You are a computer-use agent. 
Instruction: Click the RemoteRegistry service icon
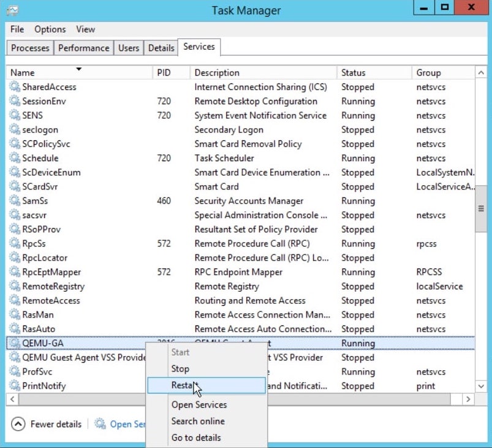[15, 286]
